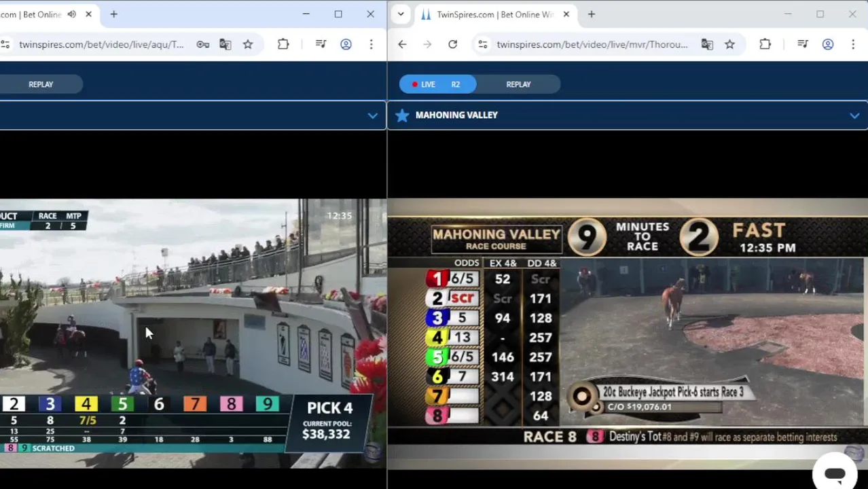
Task: Open profile menu in the right window
Action: (827, 44)
